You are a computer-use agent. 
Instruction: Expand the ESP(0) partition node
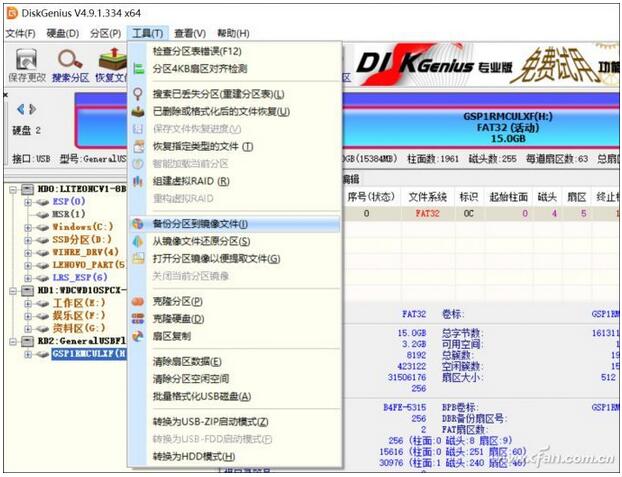[28, 202]
